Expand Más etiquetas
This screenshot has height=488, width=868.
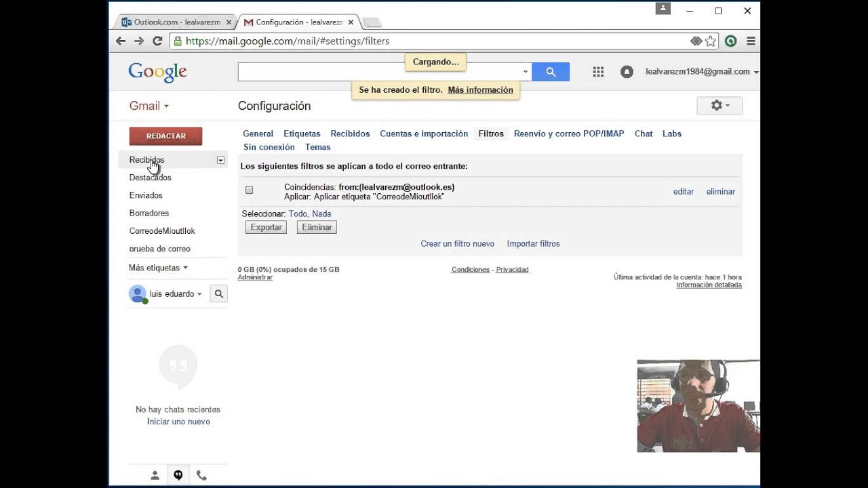158,268
